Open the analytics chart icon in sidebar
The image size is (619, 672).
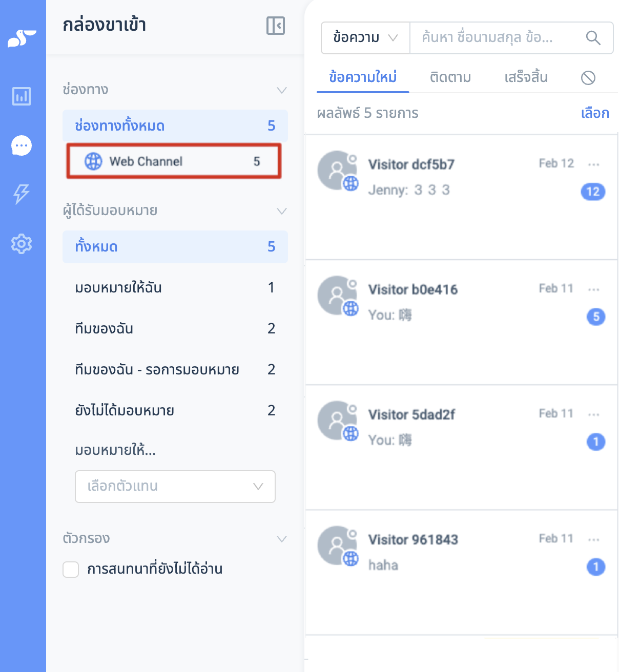(22, 96)
